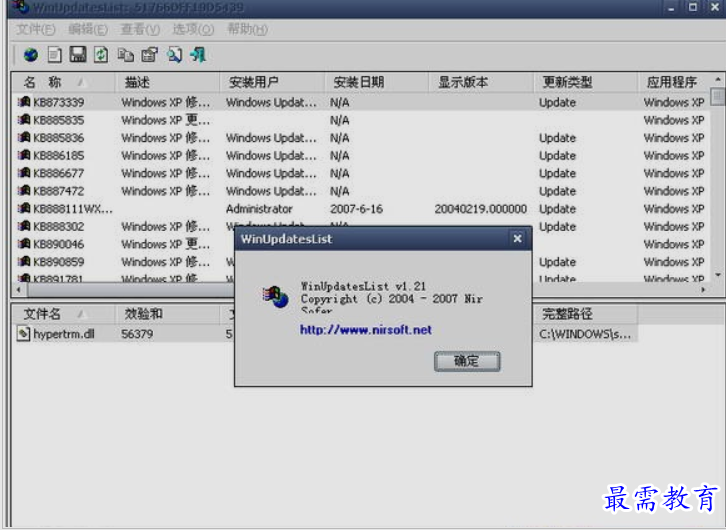This screenshot has height=530, width=726.
Task: Click the update icon beside KB890046
Action: (24, 243)
